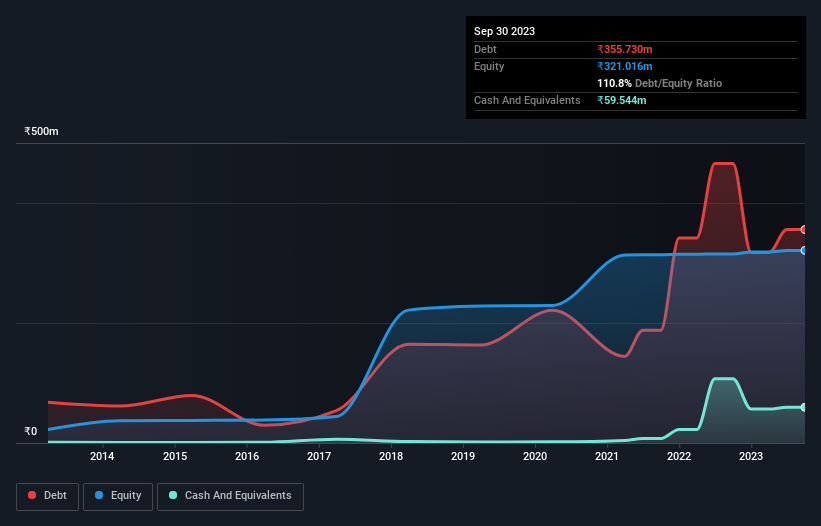The height and width of the screenshot is (526, 821).
Task: Click the Debt row label in tooltip
Action: pos(485,49)
